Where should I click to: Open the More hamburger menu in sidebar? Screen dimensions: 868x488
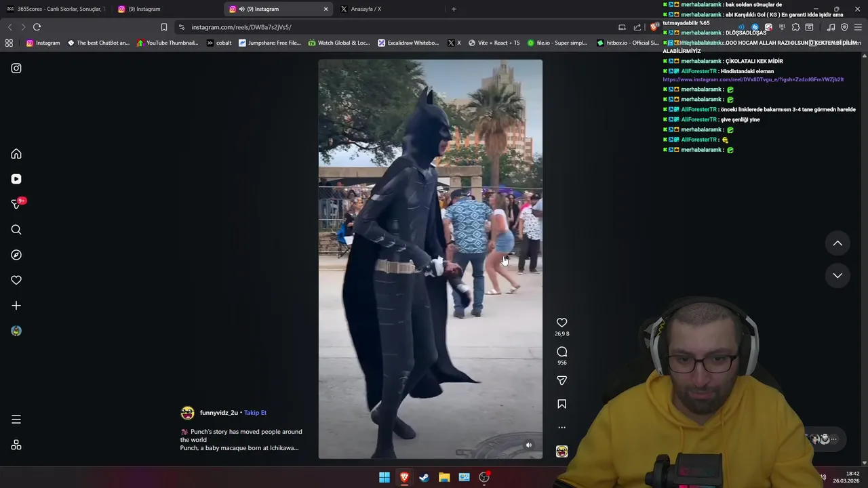tap(16, 420)
